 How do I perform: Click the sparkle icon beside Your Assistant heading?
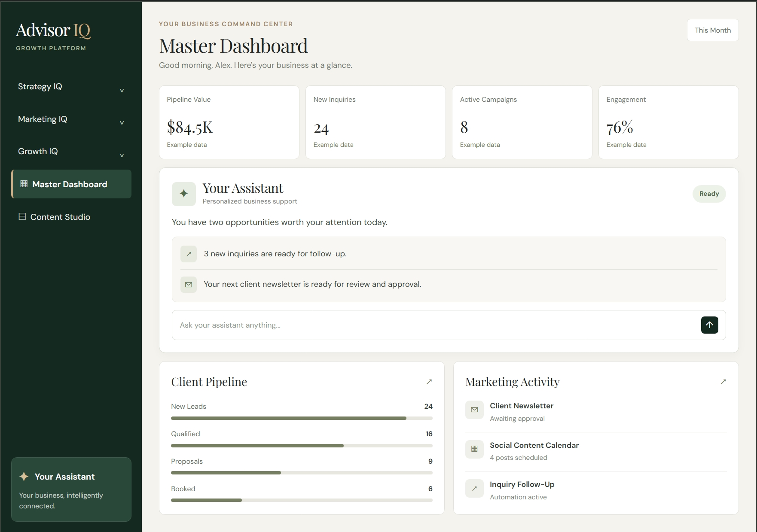click(184, 194)
